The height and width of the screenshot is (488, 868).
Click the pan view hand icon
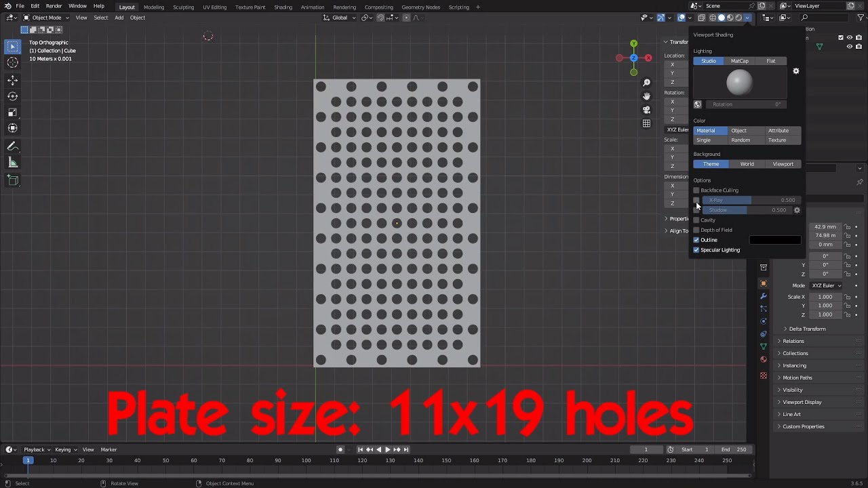[x=646, y=96]
